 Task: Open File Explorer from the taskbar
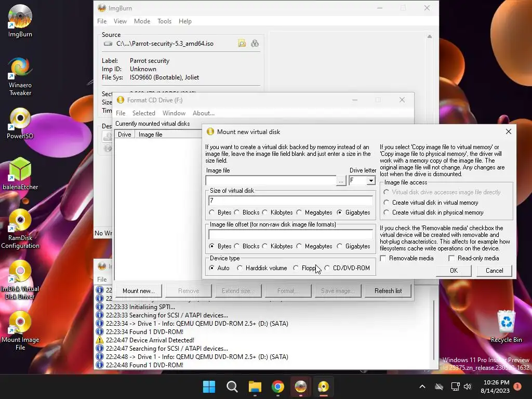click(x=255, y=387)
